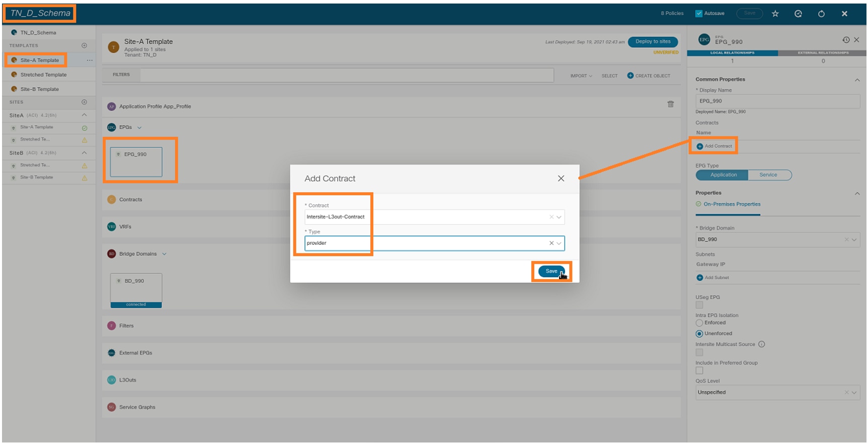Viewport: 868px width, 445px height.
Task: Click Deploy to sites button
Action: tap(653, 42)
